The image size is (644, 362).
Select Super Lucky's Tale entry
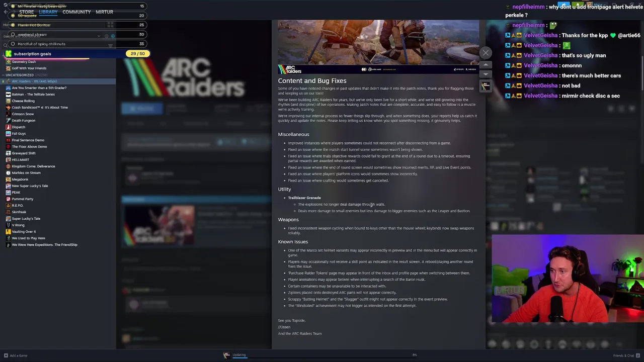tap(26, 218)
